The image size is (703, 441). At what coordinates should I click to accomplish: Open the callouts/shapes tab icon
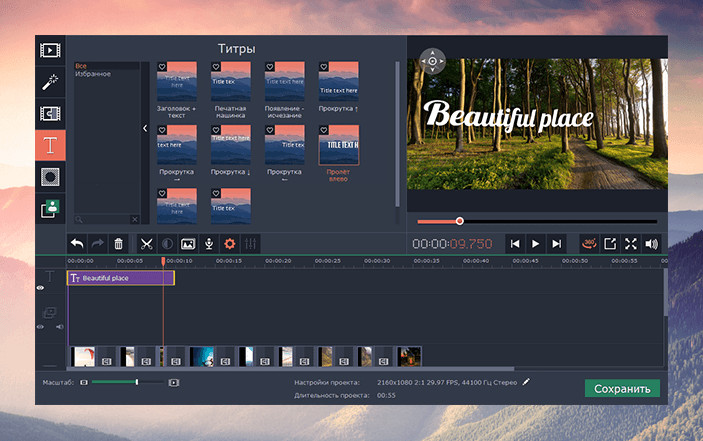[50, 177]
